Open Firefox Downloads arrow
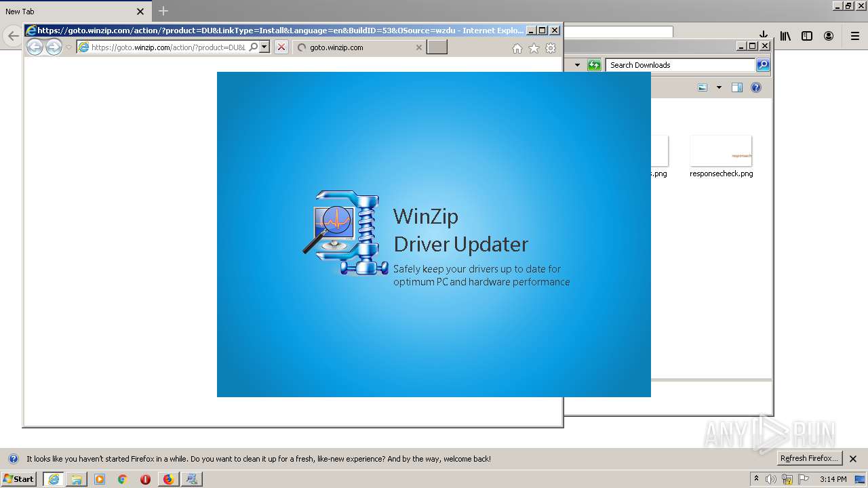This screenshot has width=868, height=488. 764,36
